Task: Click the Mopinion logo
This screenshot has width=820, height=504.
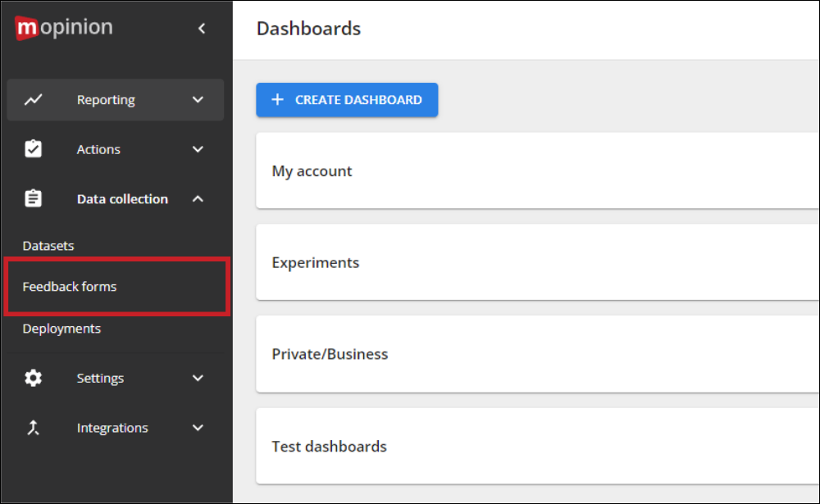Action: click(63, 27)
